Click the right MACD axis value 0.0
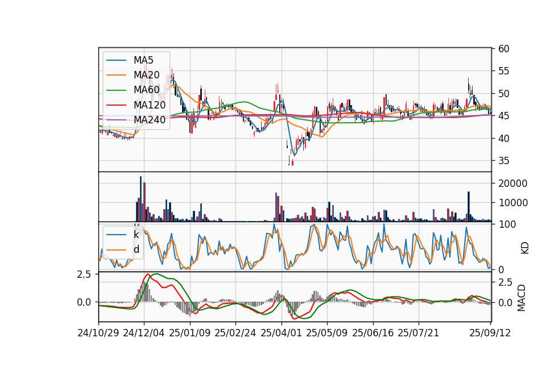The image size is (546, 392). click(506, 303)
